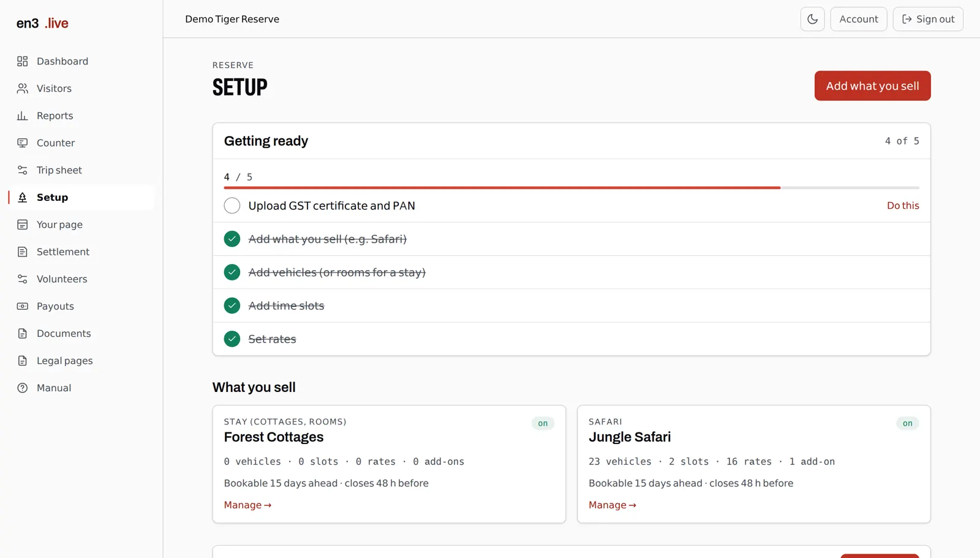Image resolution: width=980 pixels, height=558 pixels.
Task: Click the Your page layout icon
Action: coord(23,225)
